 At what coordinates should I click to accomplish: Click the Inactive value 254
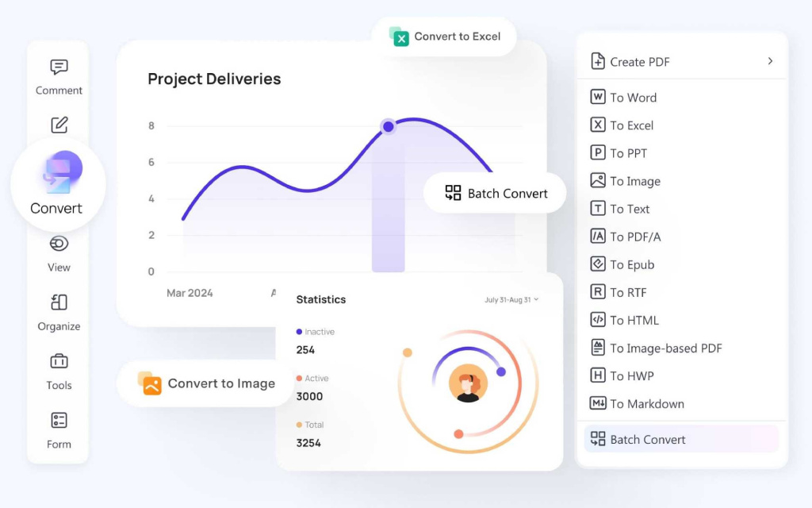click(305, 350)
